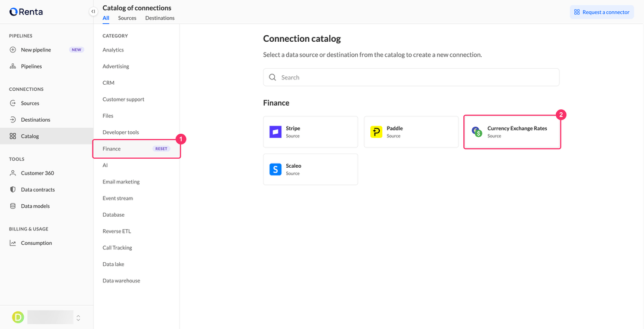Click the Customer 360 person icon
644x329 pixels.
click(13, 173)
